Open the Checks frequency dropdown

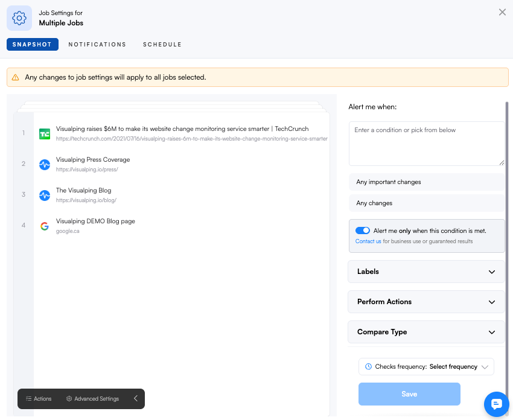[426, 367]
